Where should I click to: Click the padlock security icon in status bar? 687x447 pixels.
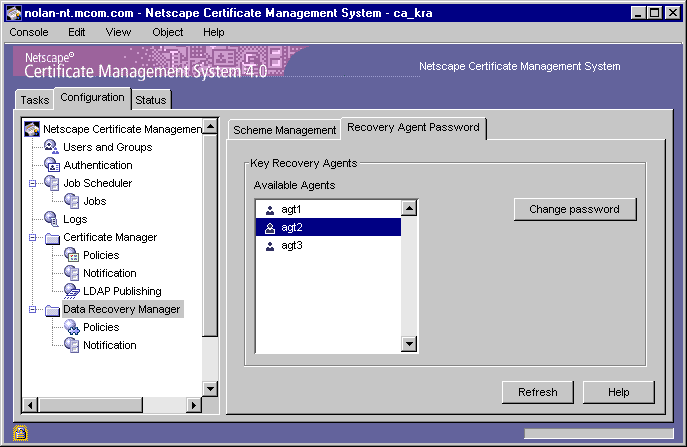pos(20,433)
